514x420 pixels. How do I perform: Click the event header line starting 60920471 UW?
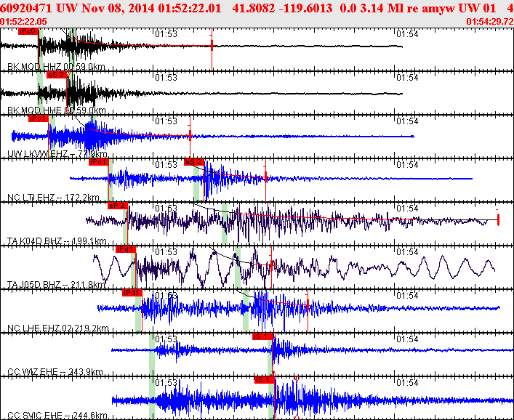[257, 8]
